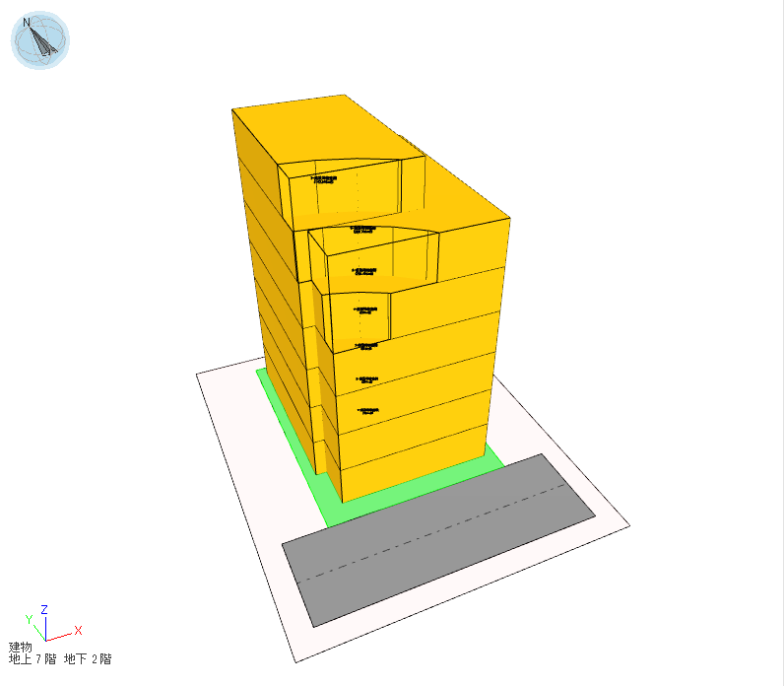The width and height of the screenshot is (784, 686).
Task: Click the 地下 2階 basement count text
Action: [x=88, y=658]
